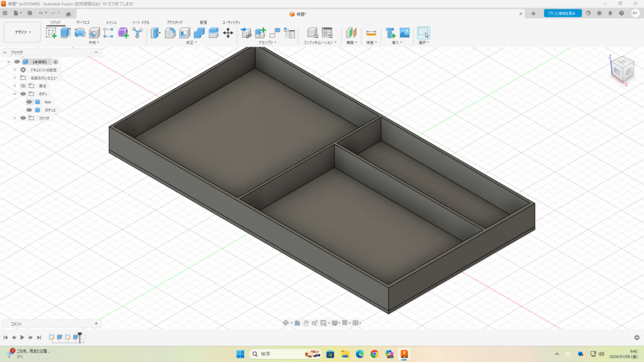
Task: Click the ViewCube in the corner
Action: click(x=623, y=68)
